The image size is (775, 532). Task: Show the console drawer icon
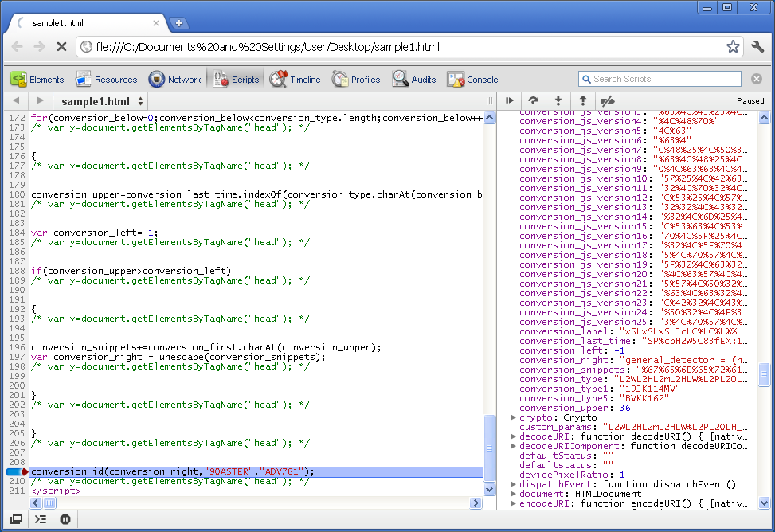point(41,519)
